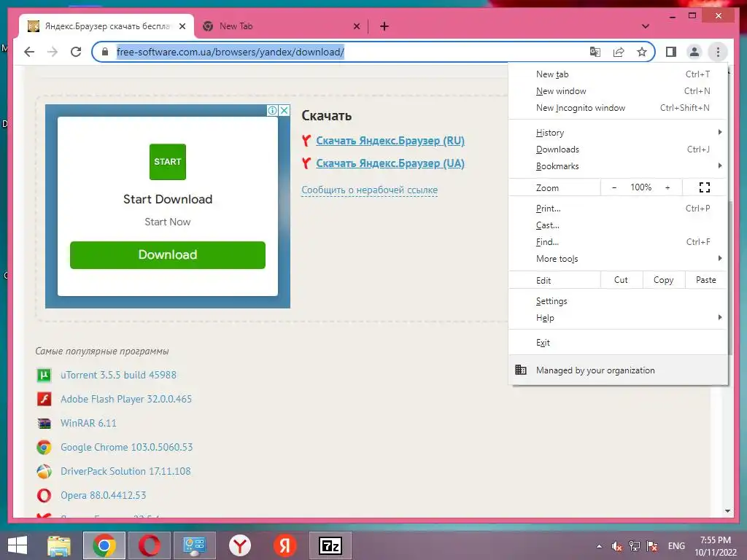Expand the History submenu

[x=619, y=133]
